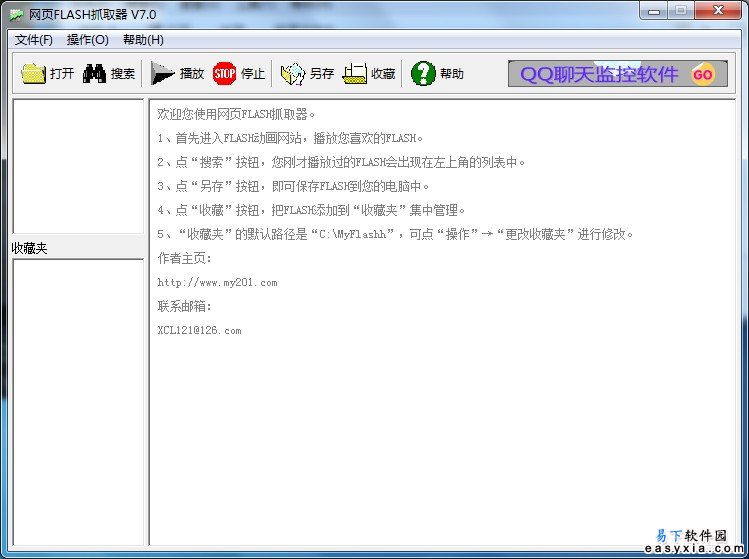Click instruction line 5 with C:\MyFlashh path
Viewport: 749px width, 559px height.
(x=396, y=234)
